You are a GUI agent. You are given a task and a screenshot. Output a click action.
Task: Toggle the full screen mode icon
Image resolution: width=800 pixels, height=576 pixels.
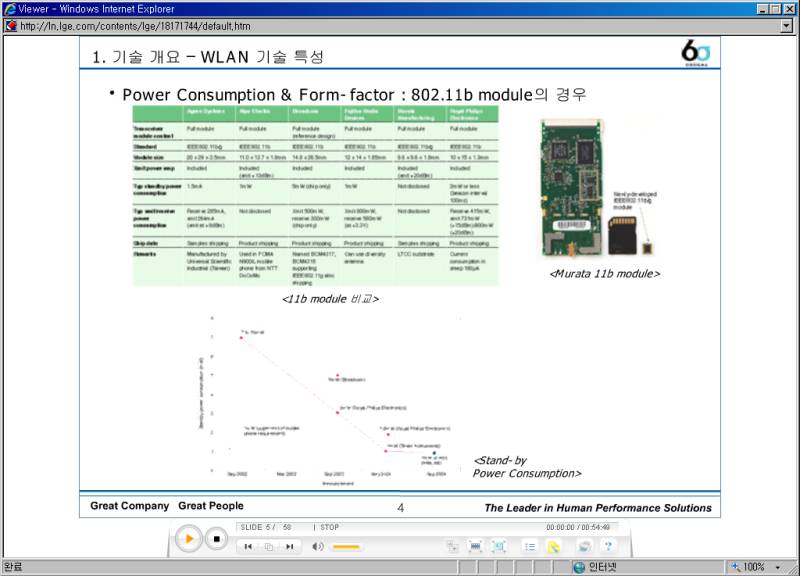[x=499, y=547]
